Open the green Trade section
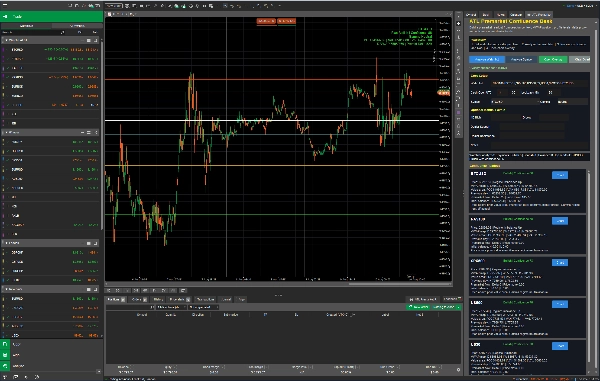Viewport: 600px width, 381px height. click(52, 16)
